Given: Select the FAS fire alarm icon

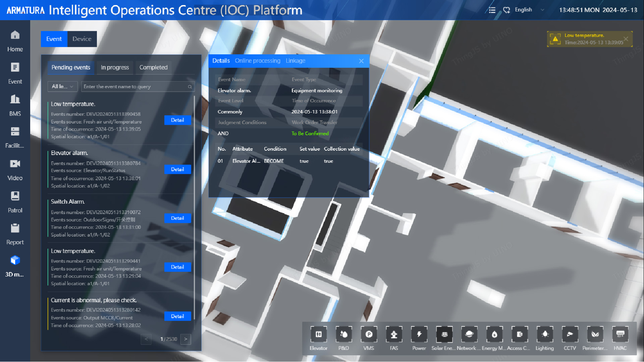Looking at the screenshot, I should [394, 334].
